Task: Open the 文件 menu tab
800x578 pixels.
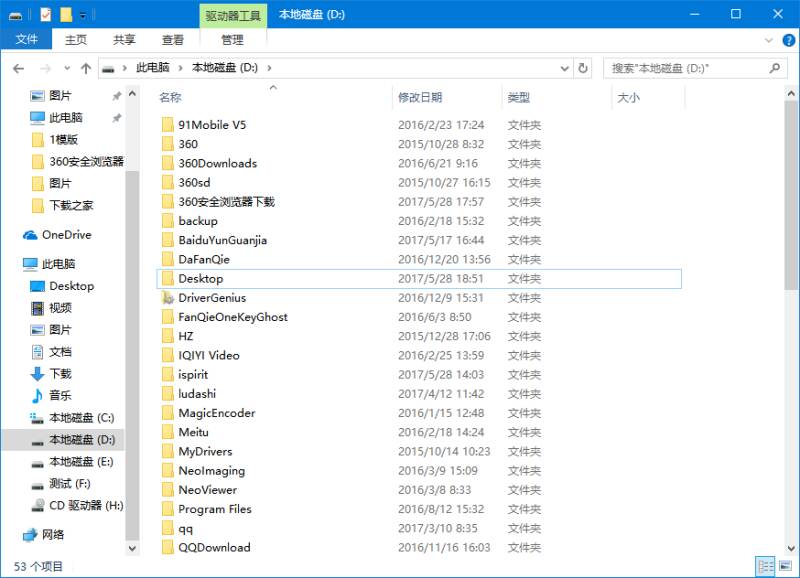Action: click(x=27, y=39)
